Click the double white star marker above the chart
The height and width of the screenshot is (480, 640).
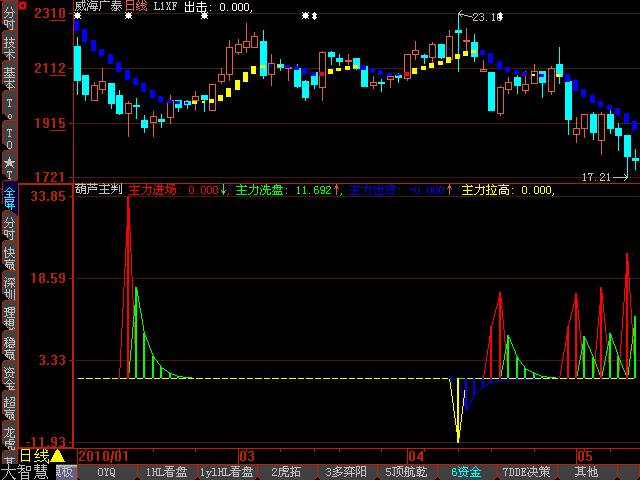(312, 16)
